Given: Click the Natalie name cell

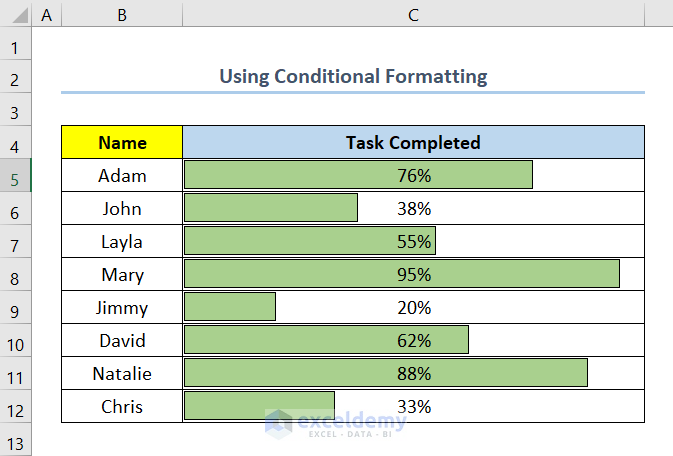Looking at the screenshot, I should (x=122, y=373).
